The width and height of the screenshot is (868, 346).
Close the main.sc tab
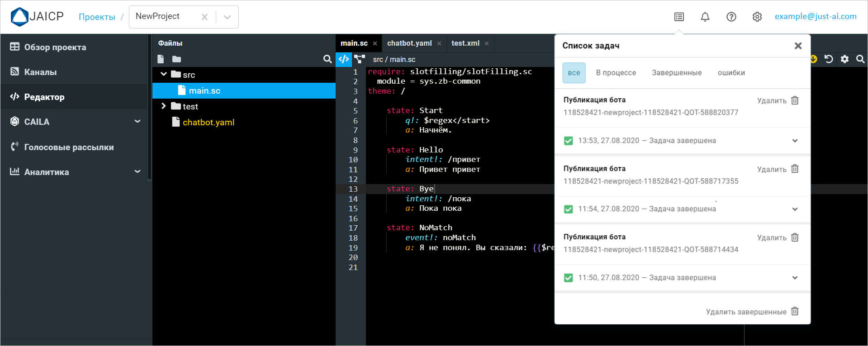(x=375, y=43)
